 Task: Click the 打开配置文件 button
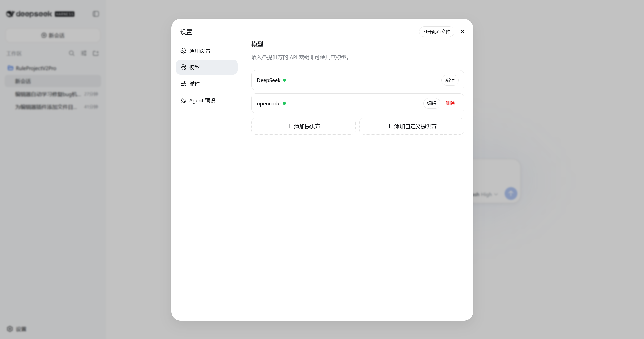[436, 32]
